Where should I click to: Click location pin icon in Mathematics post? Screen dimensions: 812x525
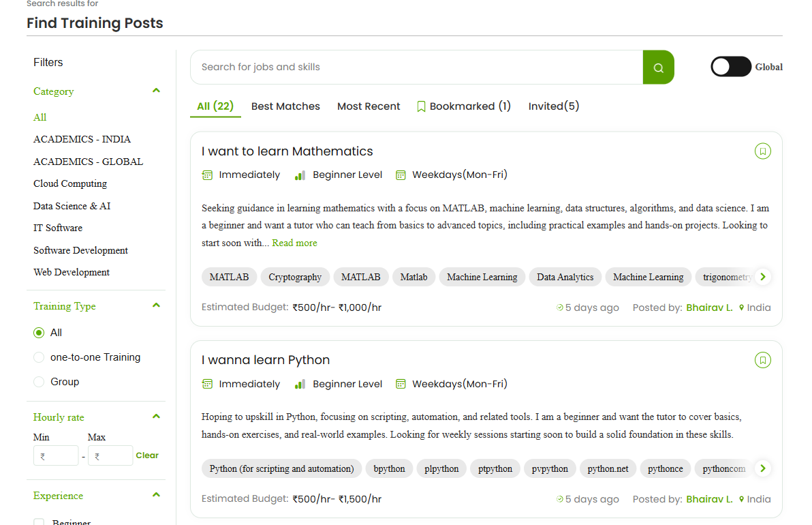(x=742, y=308)
